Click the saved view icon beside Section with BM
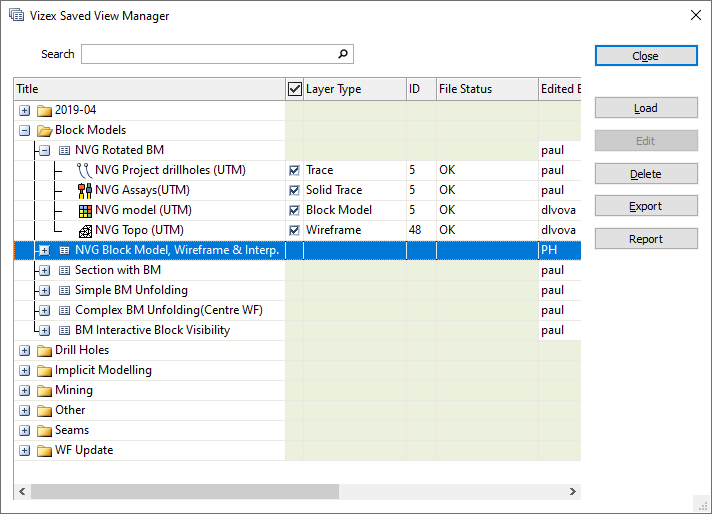The width and height of the screenshot is (712, 516). click(x=64, y=270)
